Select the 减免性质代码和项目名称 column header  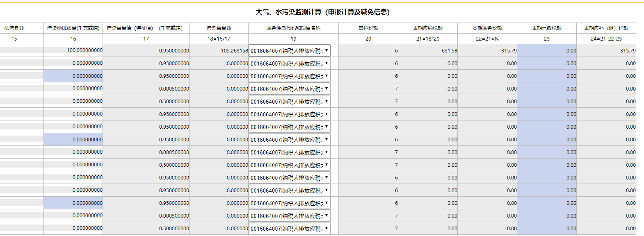[293, 28]
